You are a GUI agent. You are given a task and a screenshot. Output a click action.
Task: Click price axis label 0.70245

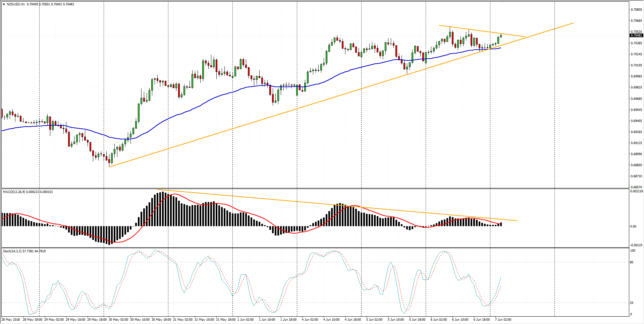pyautogui.click(x=636, y=54)
